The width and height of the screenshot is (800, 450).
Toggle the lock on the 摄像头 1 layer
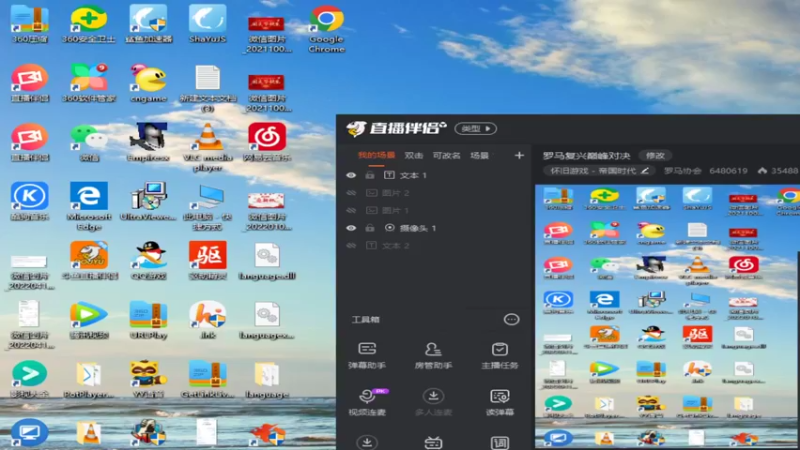point(370,228)
